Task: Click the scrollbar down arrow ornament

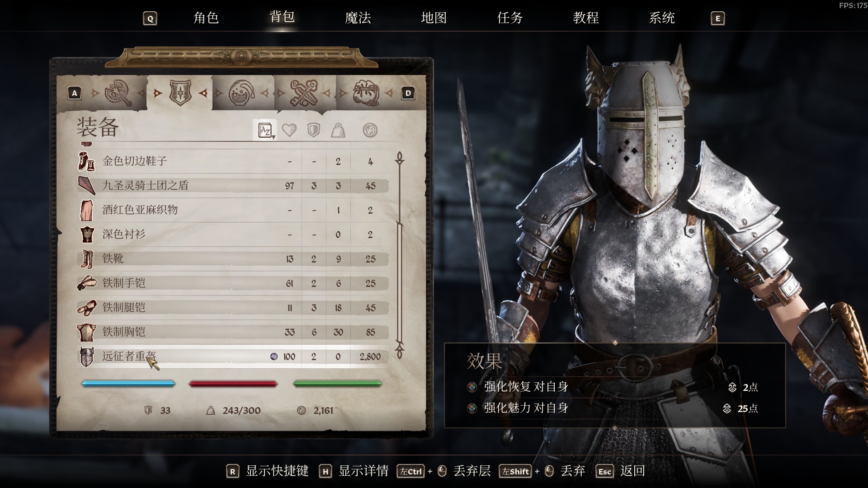Action: tap(400, 350)
